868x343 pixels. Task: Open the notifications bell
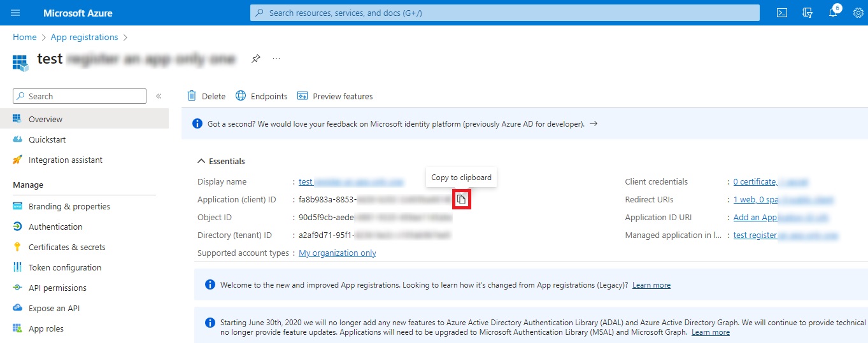(x=833, y=12)
